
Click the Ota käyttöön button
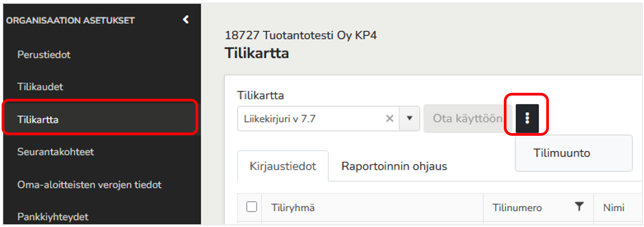pos(467,119)
